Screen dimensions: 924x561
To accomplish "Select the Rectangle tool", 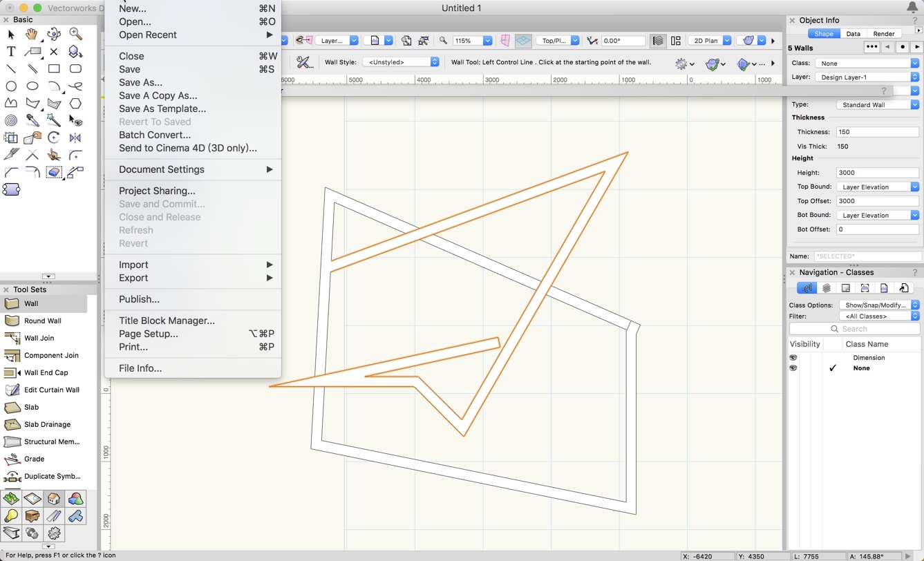I will [54, 68].
